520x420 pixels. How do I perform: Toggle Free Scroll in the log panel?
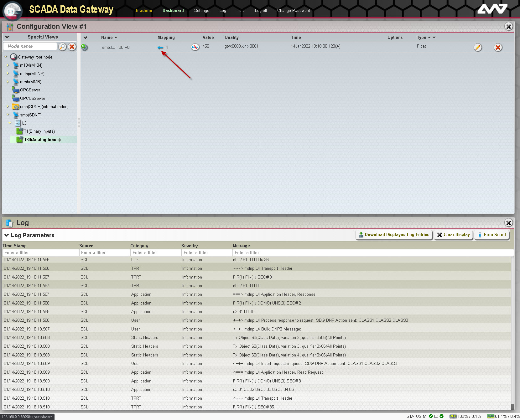click(x=491, y=235)
